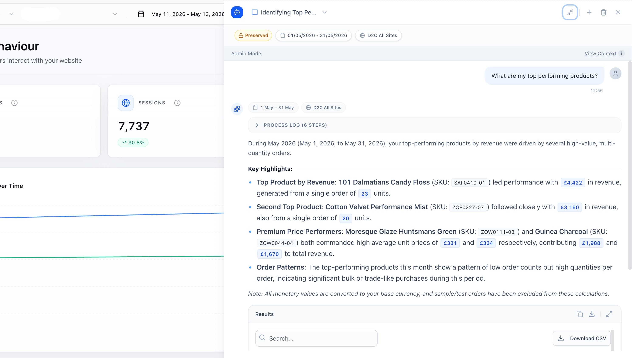This screenshot has width=644, height=358.
Task: Expand the Process Log (6 steps)
Action: pos(434,125)
